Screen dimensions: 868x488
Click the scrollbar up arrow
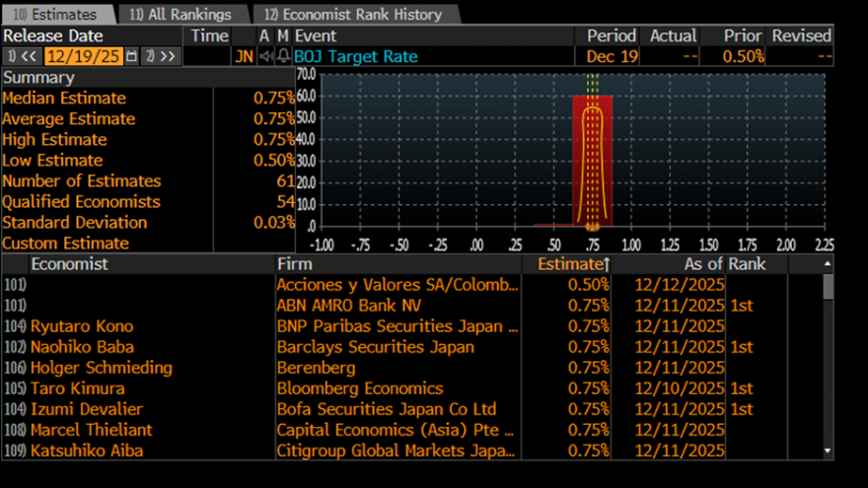(827, 264)
